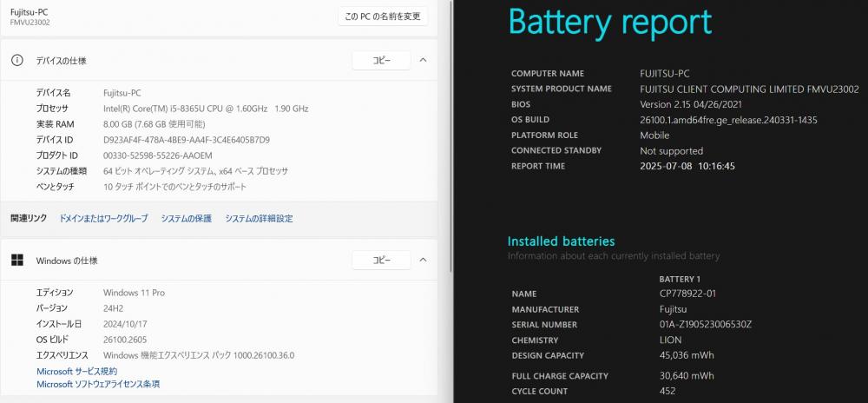Screen dimensions: 868x403
Task: Select OS build 26100.1.amd64fre value
Action: point(728,120)
